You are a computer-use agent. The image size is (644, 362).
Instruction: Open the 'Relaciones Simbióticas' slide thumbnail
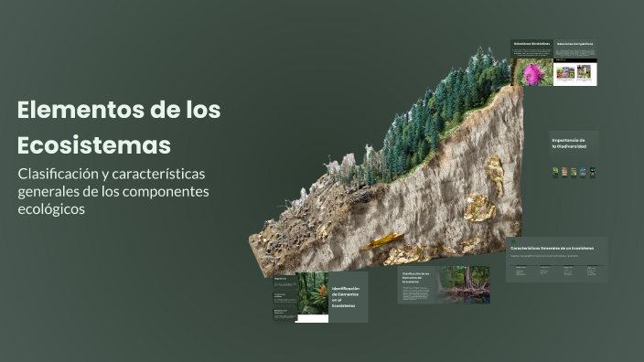pos(531,63)
